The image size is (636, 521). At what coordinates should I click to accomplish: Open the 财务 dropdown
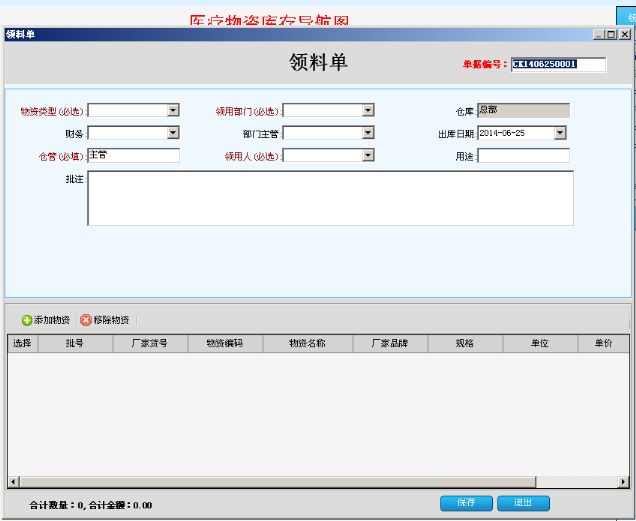click(173, 133)
